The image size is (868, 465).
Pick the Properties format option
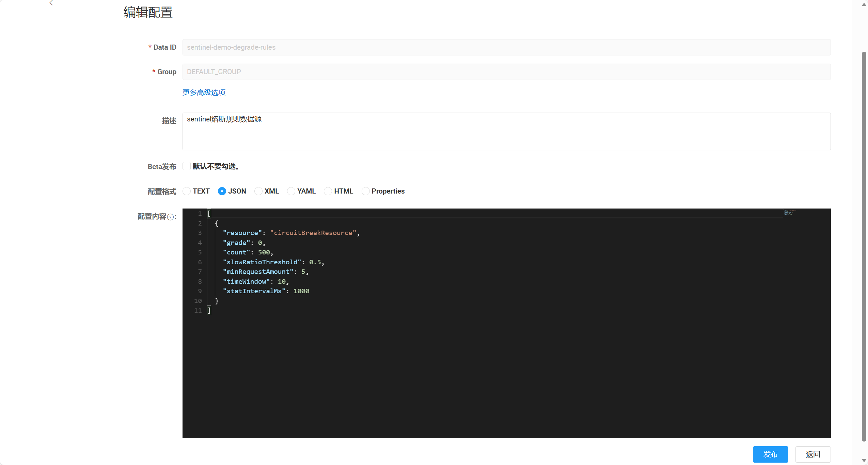365,191
